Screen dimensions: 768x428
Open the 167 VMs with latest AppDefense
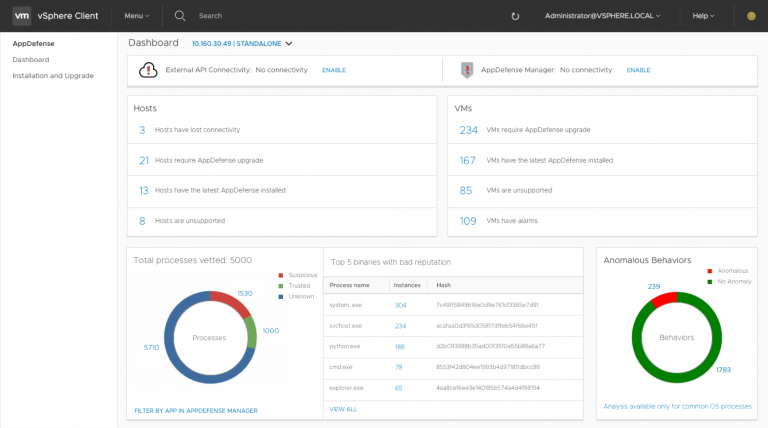[467, 161]
